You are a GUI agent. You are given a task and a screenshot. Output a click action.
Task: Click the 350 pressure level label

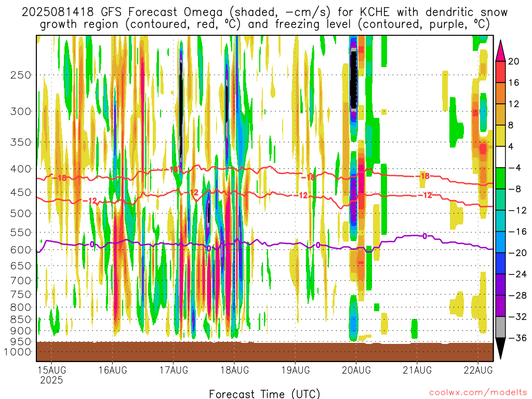[x=21, y=142]
